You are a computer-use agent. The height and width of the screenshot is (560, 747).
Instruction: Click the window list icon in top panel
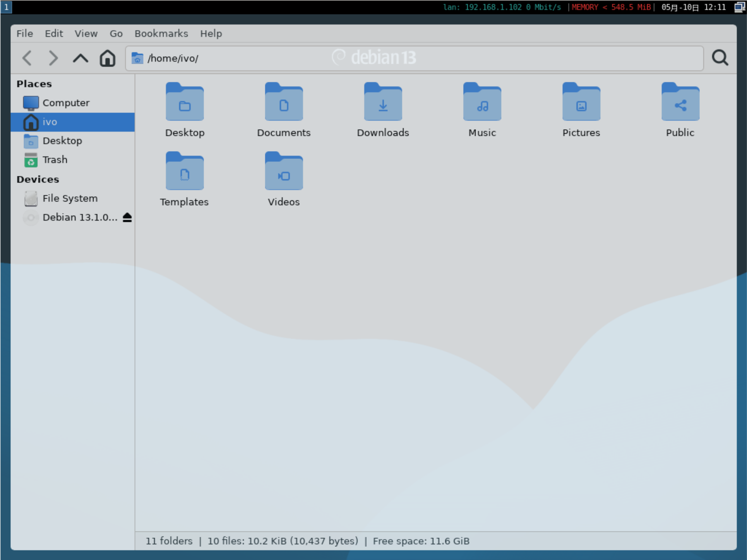tap(740, 7)
